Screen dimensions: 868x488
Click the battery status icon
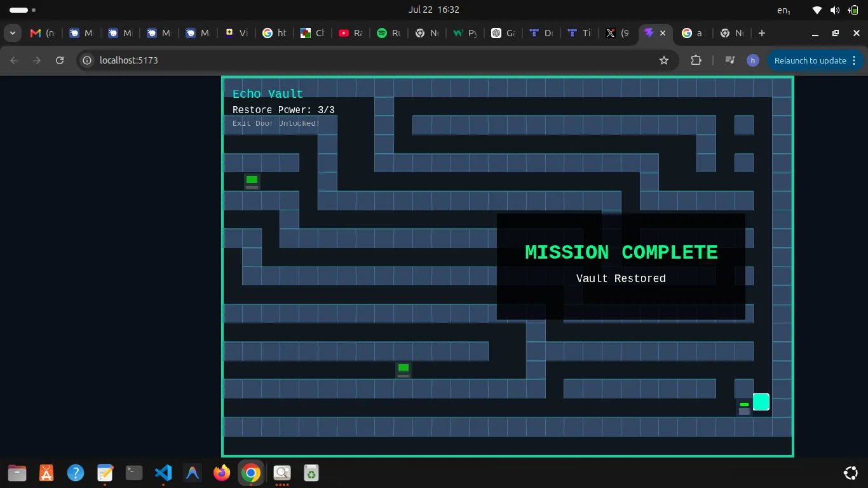853,10
